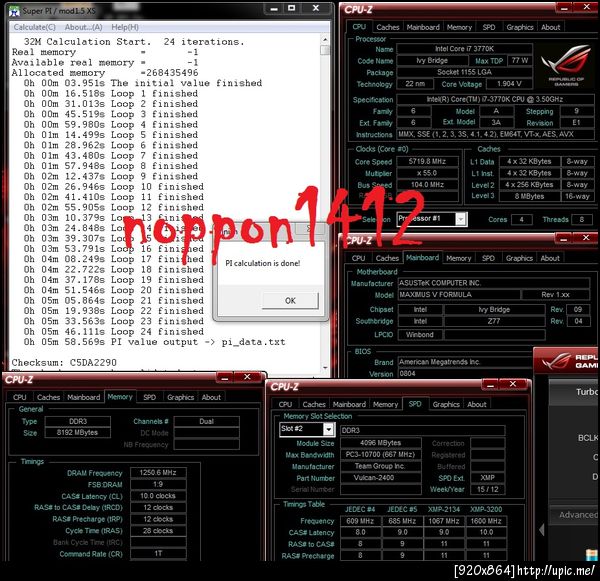Click the BIOS version 0804 field
Screen dimensions: 600x581
[x=465, y=374]
